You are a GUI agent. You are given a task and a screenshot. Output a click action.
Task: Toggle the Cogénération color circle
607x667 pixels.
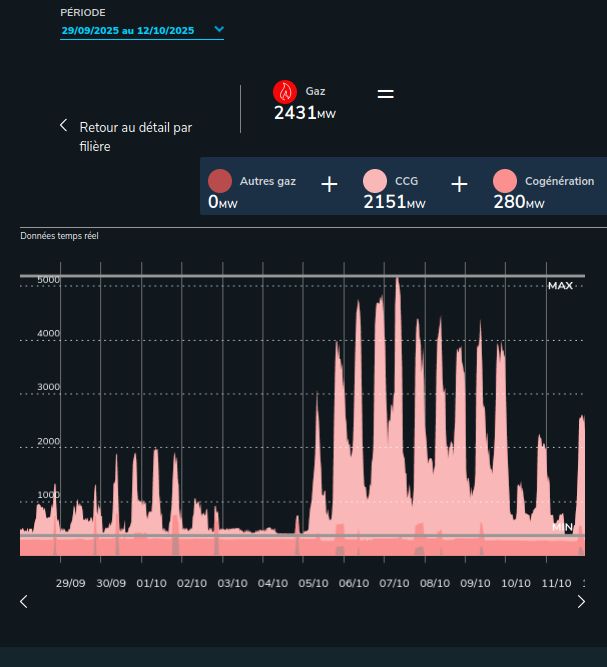point(505,181)
